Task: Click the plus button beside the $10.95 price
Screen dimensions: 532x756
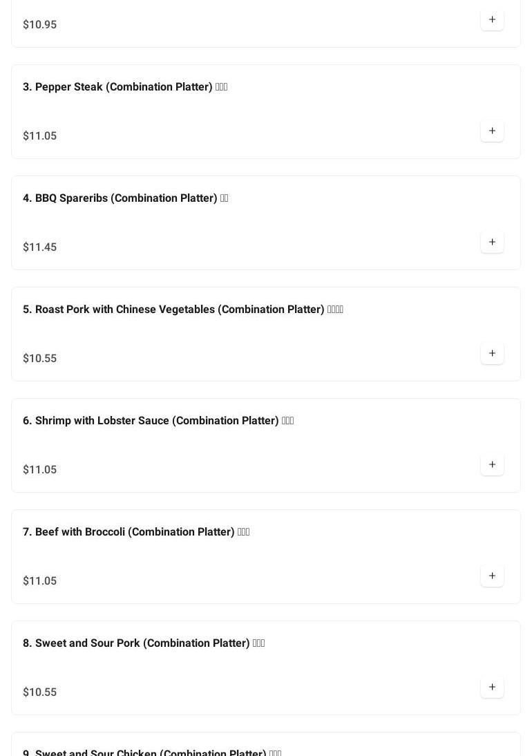Action: 492,20
